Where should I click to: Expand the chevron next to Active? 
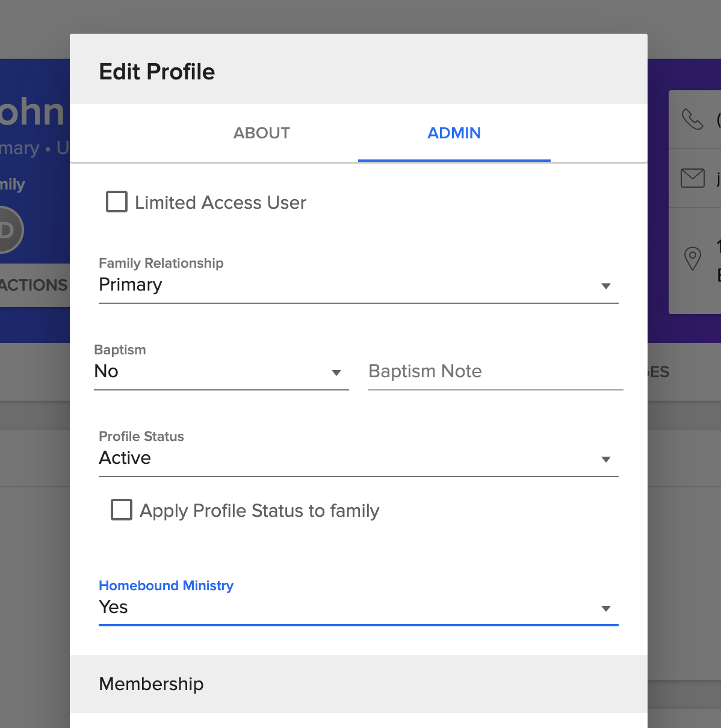[x=607, y=459]
